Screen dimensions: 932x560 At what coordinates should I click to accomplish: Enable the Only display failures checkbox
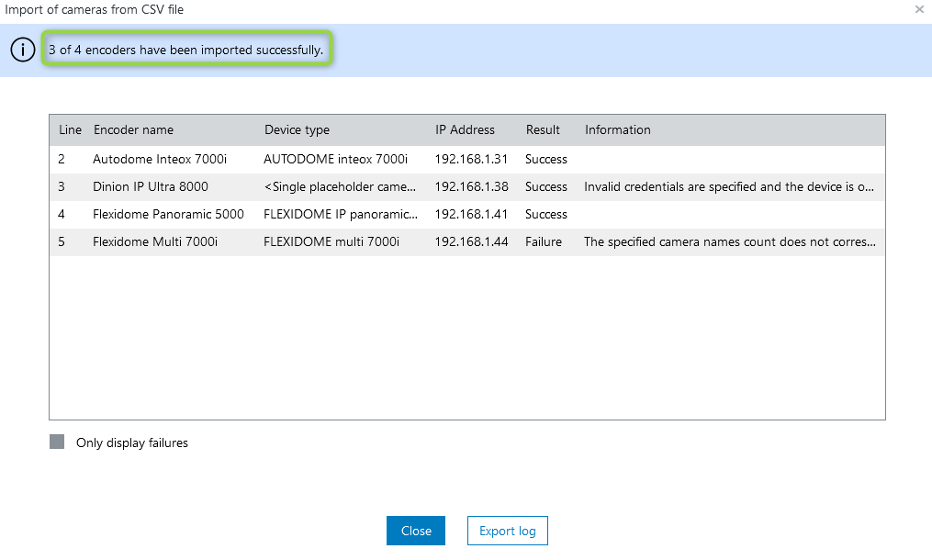click(57, 442)
